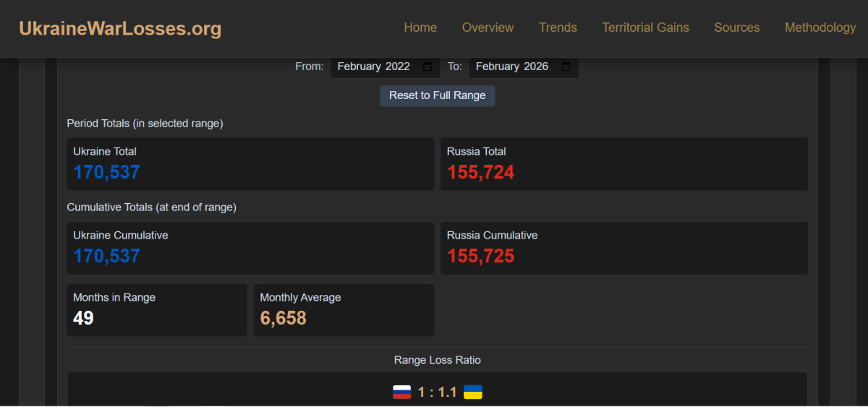This screenshot has height=407, width=868.
Task: Open the Overview section
Action: coord(488,27)
